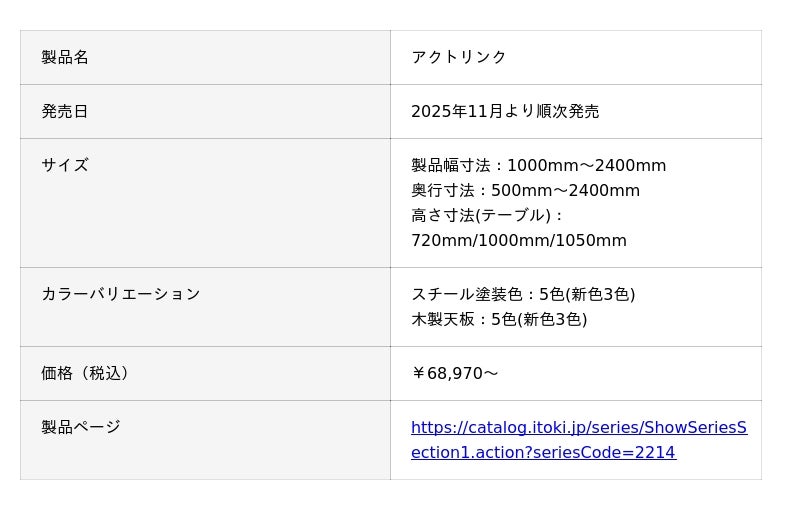Click the ￥68,970～ price value
This screenshot has height=510, width=800.
[455, 374]
